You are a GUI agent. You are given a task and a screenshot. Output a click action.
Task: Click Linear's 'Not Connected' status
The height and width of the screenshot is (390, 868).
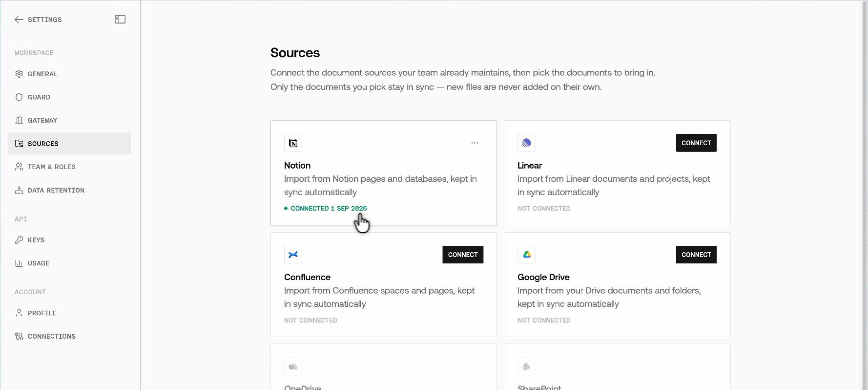tap(544, 208)
